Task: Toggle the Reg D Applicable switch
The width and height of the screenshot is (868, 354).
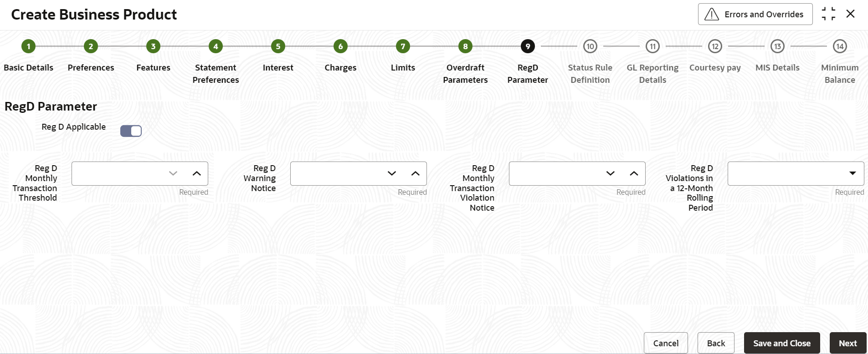Action: pos(131,131)
